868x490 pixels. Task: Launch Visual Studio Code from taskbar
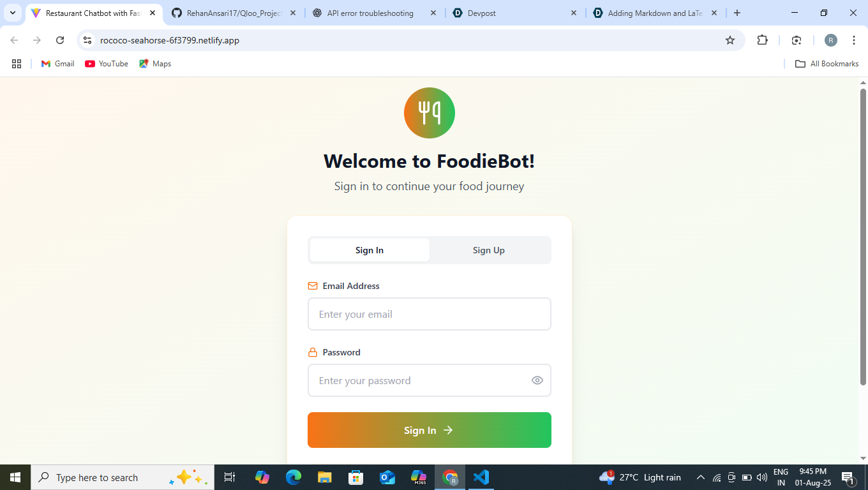[481, 477]
